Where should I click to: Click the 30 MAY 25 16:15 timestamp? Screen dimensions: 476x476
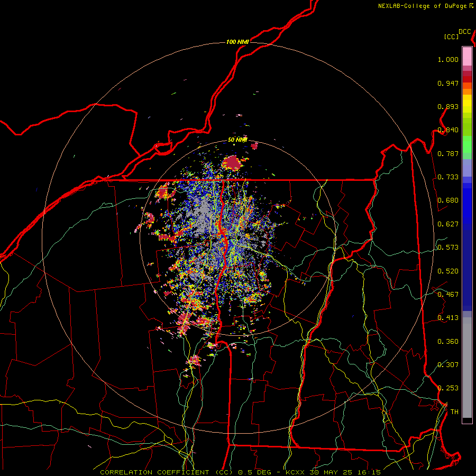(x=345, y=472)
